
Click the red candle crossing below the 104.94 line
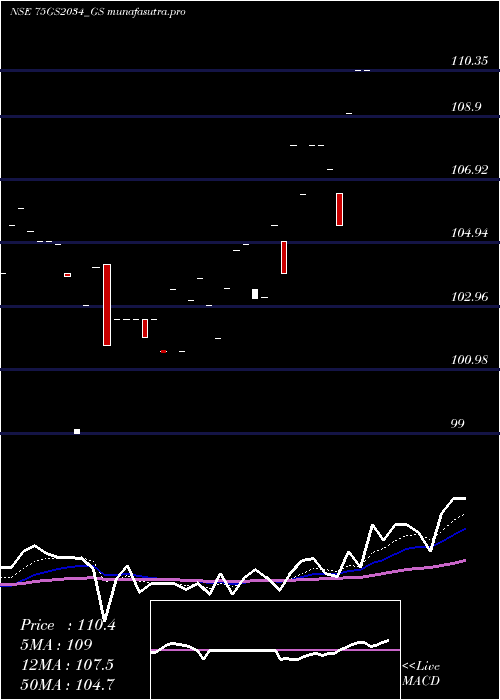coord(283,257)
